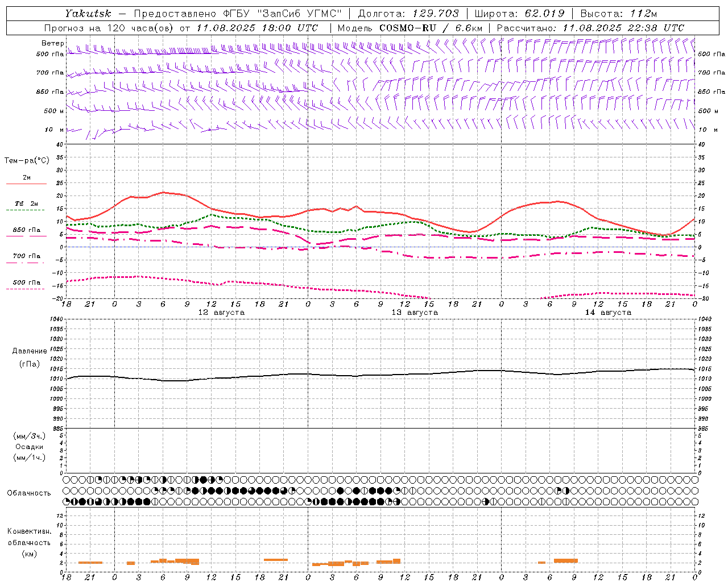Select the 'Широта: 62.019' latitude value
Viewport: 728px width, 582px height.
519,14
